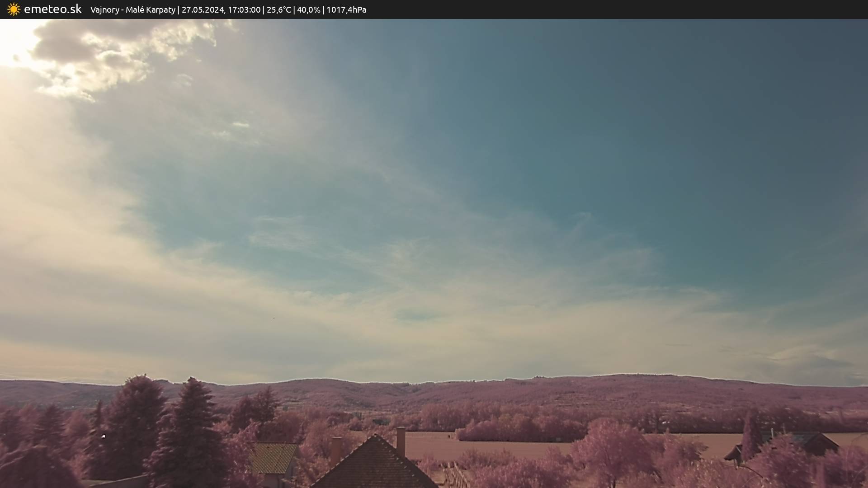The image size is (868, 488).
Task: Click the house at bottom right
Action: (814, 443)
